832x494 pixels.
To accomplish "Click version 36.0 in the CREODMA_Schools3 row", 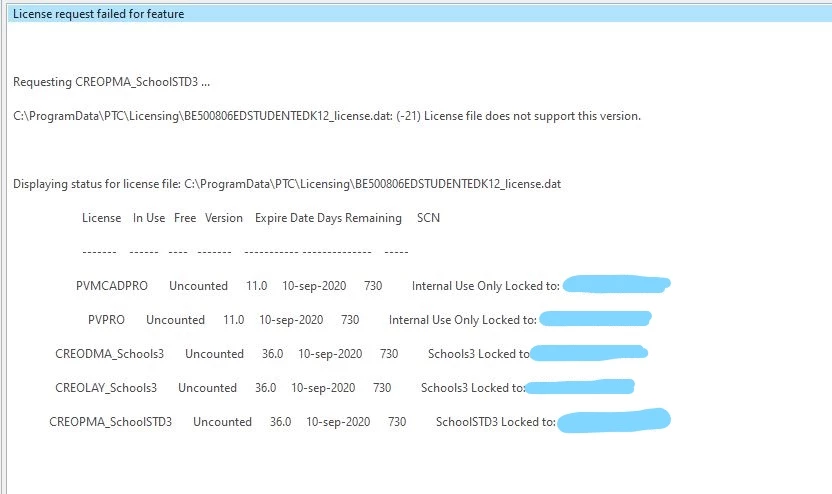I will point(273,354).
